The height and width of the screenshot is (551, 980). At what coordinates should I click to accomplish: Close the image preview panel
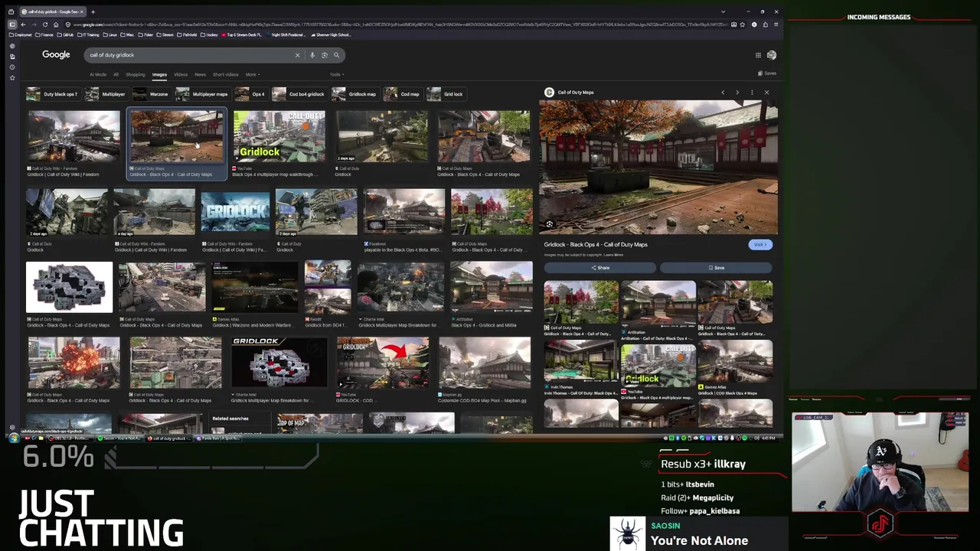[766, 93]
